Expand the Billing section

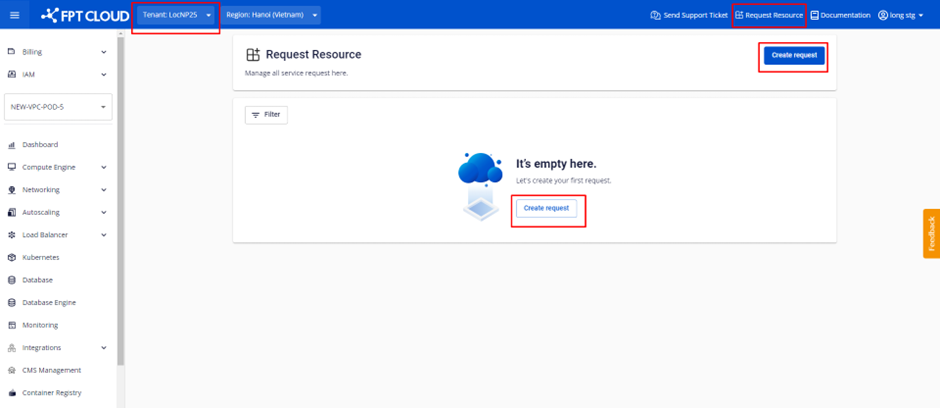[x=58, y=51]
